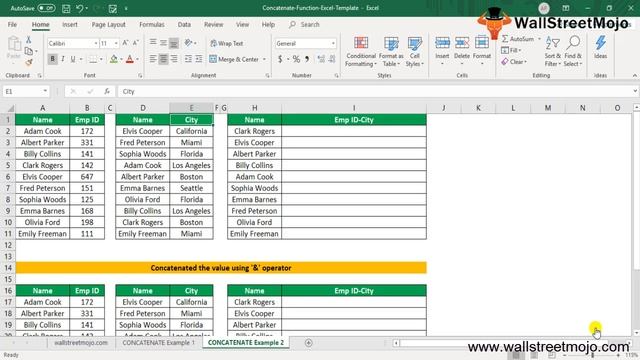The height and width of the screenshot is (360, 640).
Task: Open the Insert ribbon tab
Action: (x=70, y=24)
